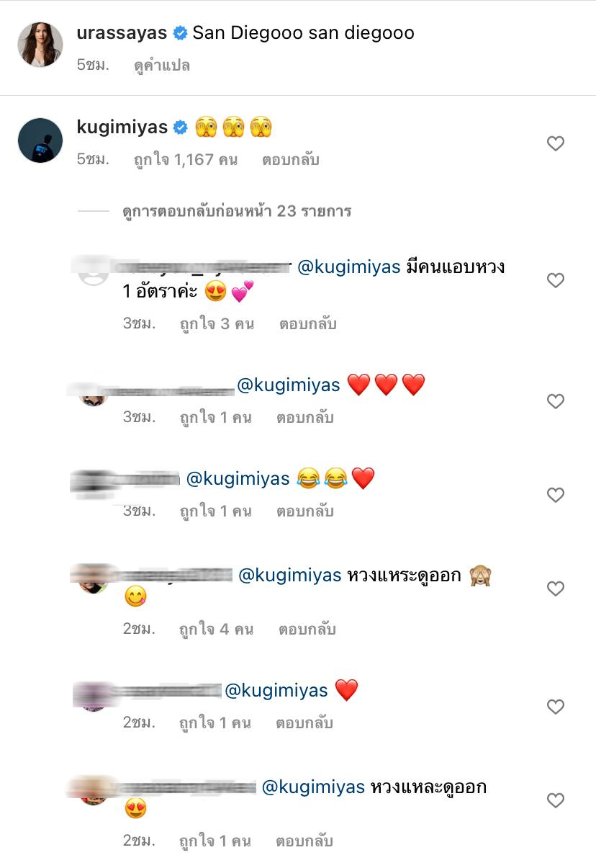Open @kugimiyas mention in laughing emoji reply
The image size is (596, 868).
pos(238,479)
